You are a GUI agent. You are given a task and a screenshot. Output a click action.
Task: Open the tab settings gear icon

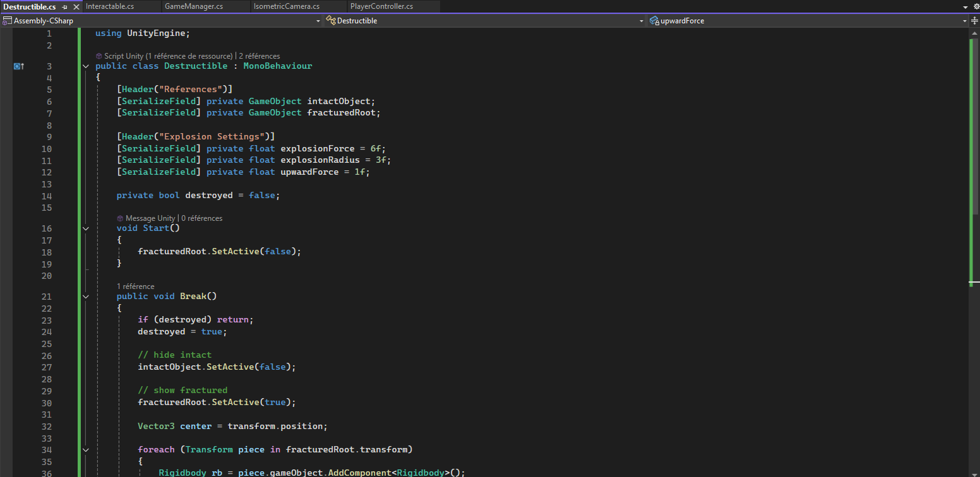[x=975, y=6]
